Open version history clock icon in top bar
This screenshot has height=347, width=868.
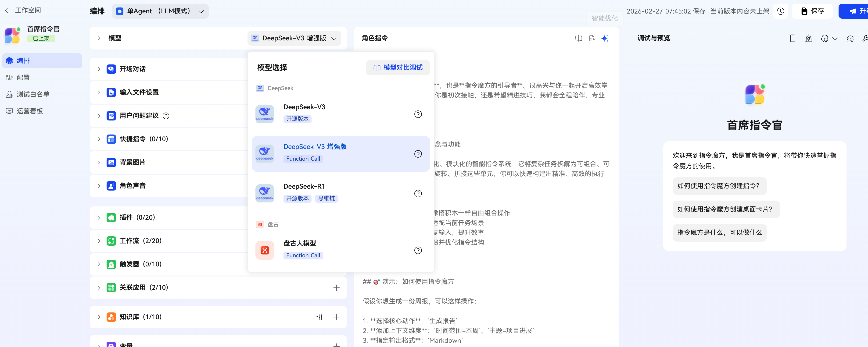(780, 11)
